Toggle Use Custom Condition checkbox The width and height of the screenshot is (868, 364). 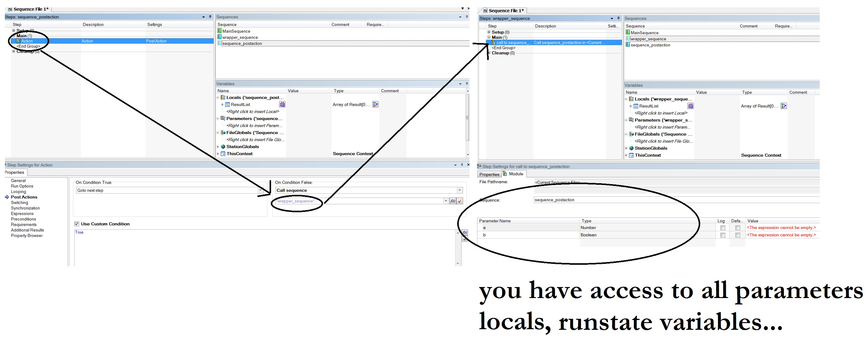click(x=77, y=224)
